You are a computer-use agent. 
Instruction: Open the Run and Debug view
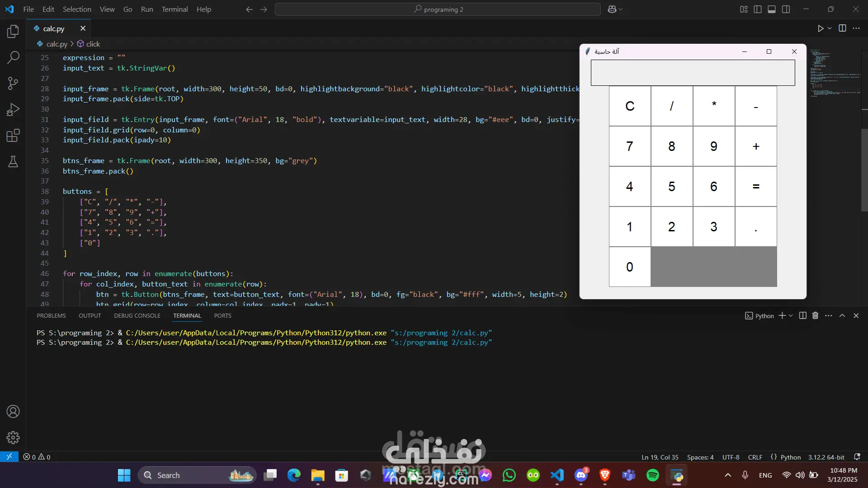[x=13, y=109]
